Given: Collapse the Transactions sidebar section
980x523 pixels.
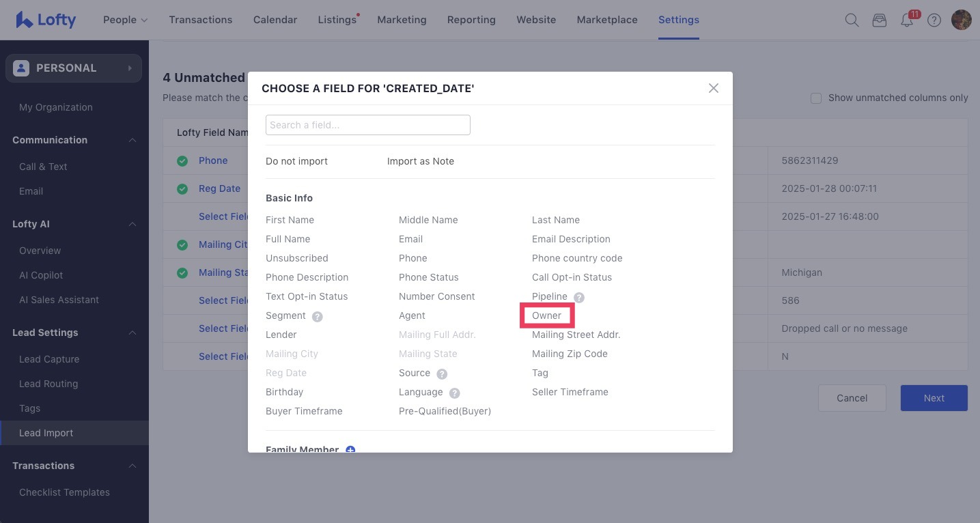Looking at the screenshot, I should coord(132,466).
